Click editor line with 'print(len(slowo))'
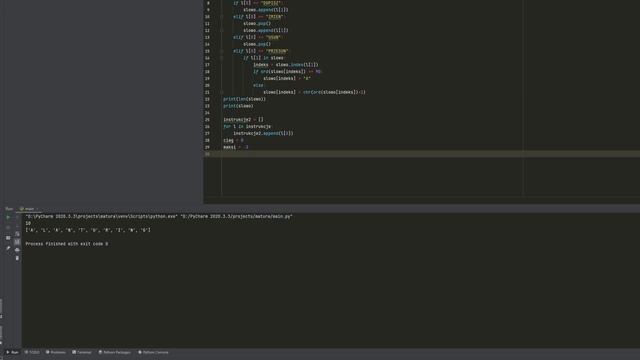Viewport: 640px width, 360px height. pos(244,99)
